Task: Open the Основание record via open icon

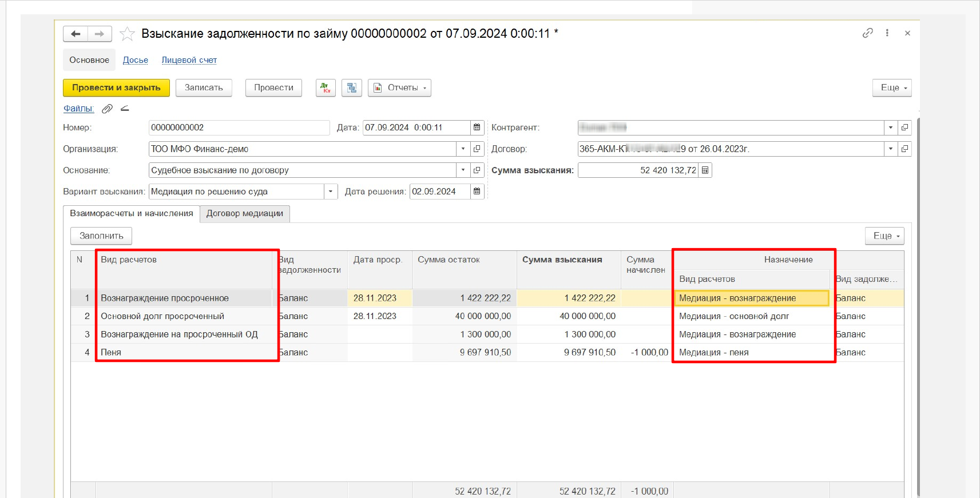Action: tap(477, 170)
